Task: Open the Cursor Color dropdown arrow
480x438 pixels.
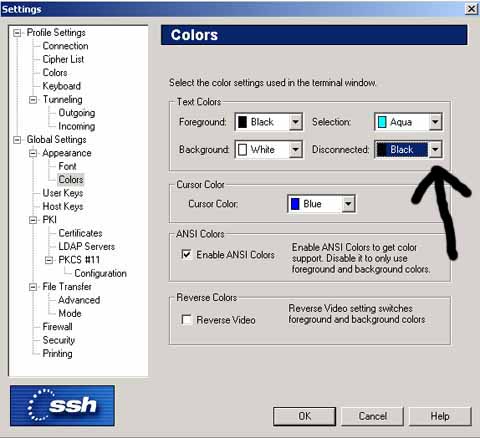Action: coord(348,204)
